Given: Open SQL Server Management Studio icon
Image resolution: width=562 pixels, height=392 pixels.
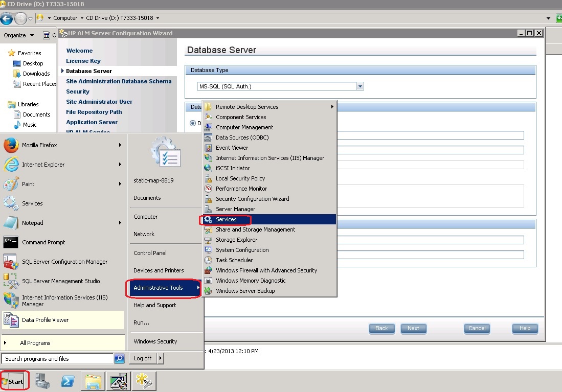Looking at the screenshot, I should (11, 281).
